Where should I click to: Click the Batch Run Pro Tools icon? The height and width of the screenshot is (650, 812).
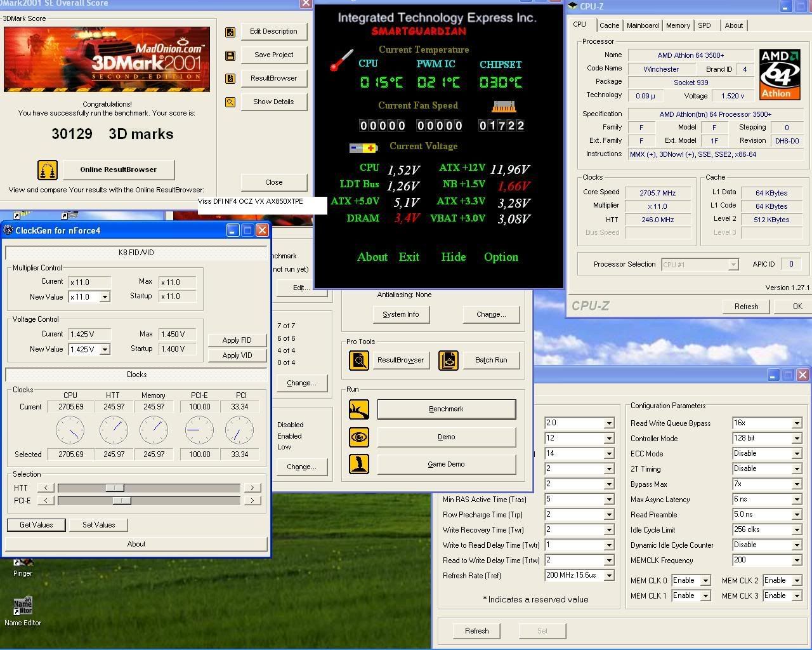(449, 361)
